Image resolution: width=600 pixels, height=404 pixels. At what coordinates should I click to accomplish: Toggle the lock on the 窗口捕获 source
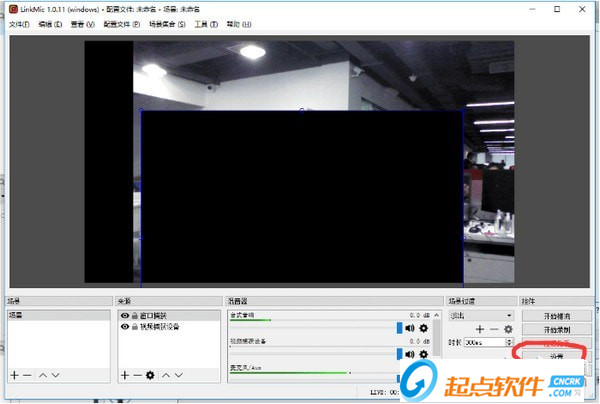(135, 316)
